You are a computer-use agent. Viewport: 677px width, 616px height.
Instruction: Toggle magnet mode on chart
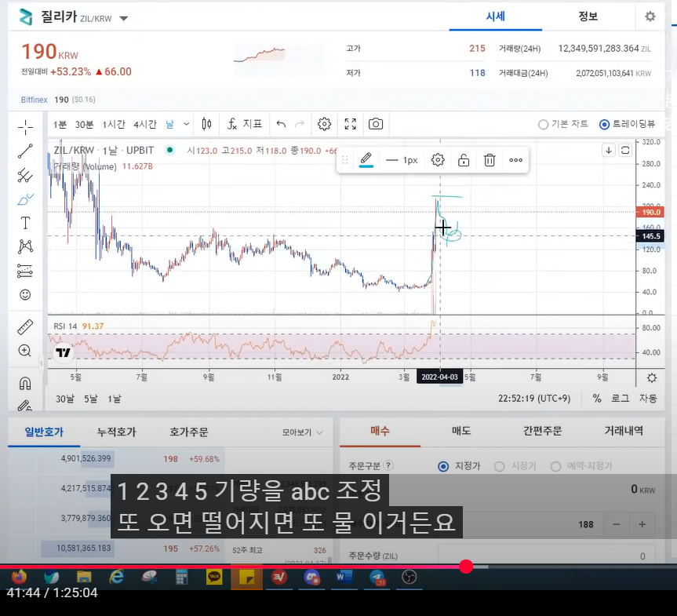pyautogui.click(x=25, y=383)
